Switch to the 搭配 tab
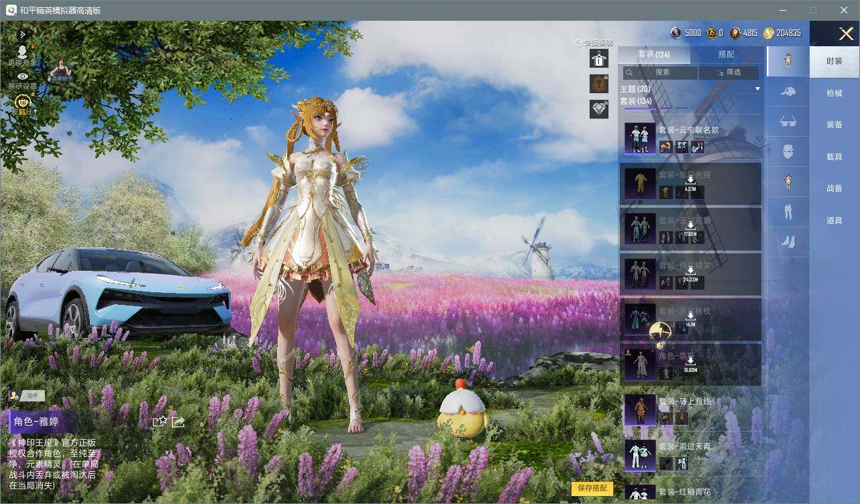The height and width of the screenshot is (504, 860). (x=726, y=54)
